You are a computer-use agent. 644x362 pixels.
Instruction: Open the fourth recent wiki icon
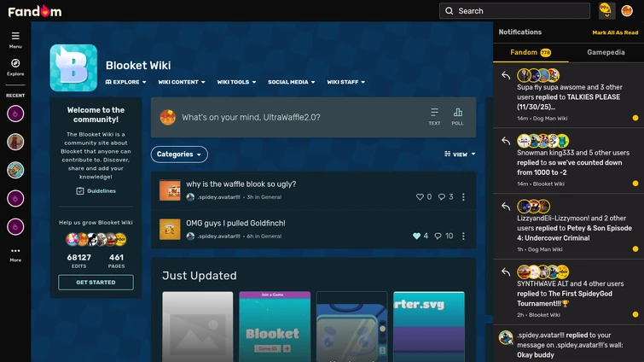(x=15, y=198)
